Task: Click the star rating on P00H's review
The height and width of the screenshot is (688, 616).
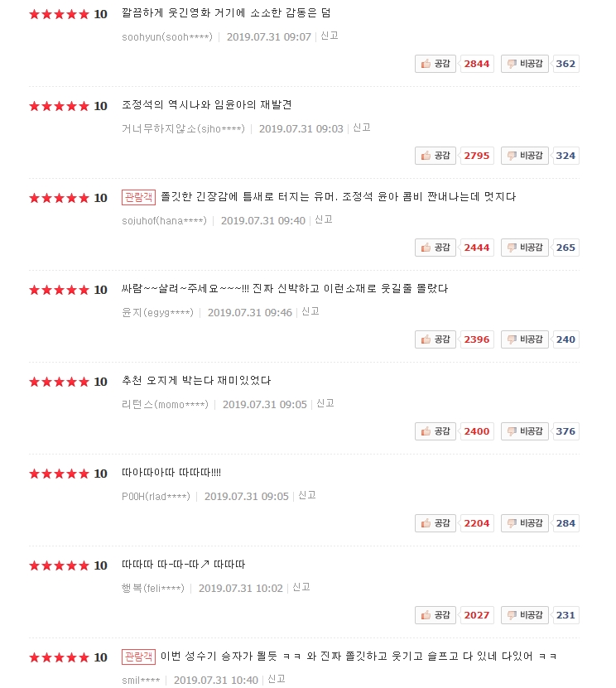Action: coord(59,474)
